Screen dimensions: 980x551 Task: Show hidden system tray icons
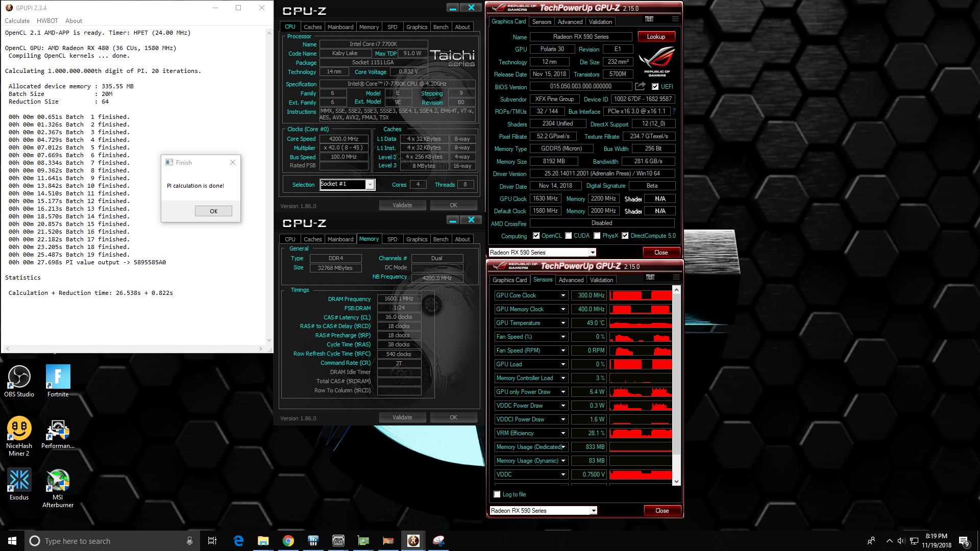tap(889, 541)
